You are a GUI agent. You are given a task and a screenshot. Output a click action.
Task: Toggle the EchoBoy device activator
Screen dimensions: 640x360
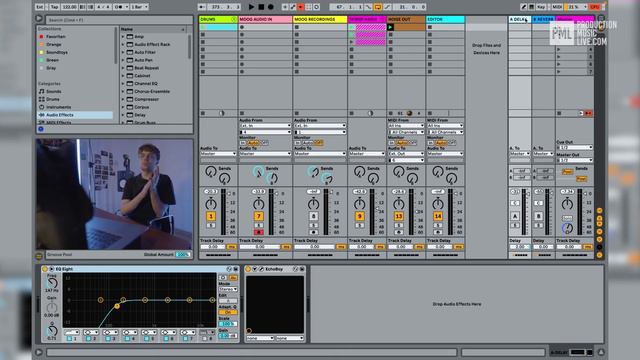coord(248,269)
